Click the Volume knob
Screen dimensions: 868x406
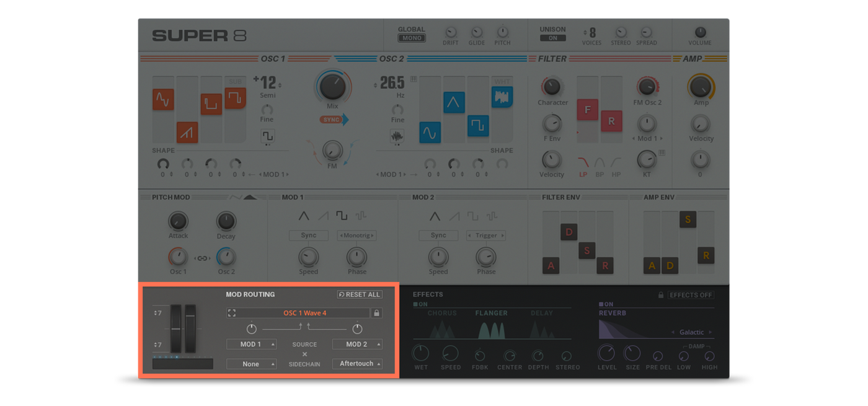tap(700, 32)
